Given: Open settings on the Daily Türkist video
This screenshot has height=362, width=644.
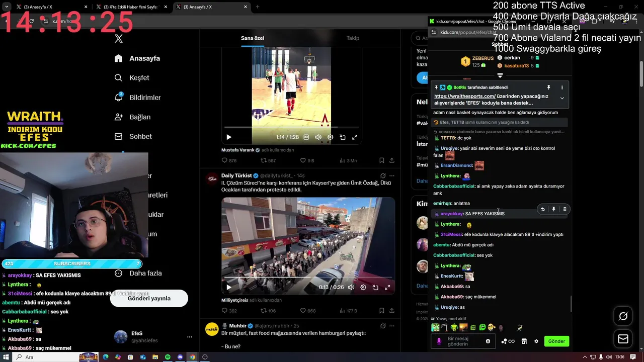Looking at the screenshot, I should coord(363,288).
